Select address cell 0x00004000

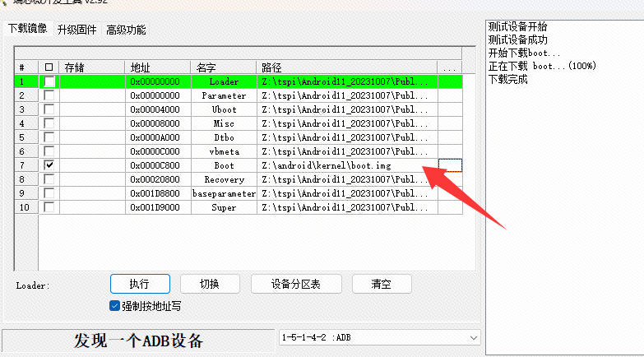click(158, 109)
